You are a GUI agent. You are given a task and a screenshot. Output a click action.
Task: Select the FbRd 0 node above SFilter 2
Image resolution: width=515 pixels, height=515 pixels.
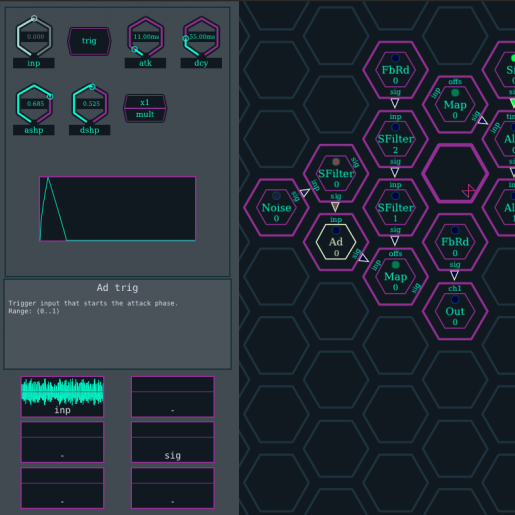pos(395,70)
